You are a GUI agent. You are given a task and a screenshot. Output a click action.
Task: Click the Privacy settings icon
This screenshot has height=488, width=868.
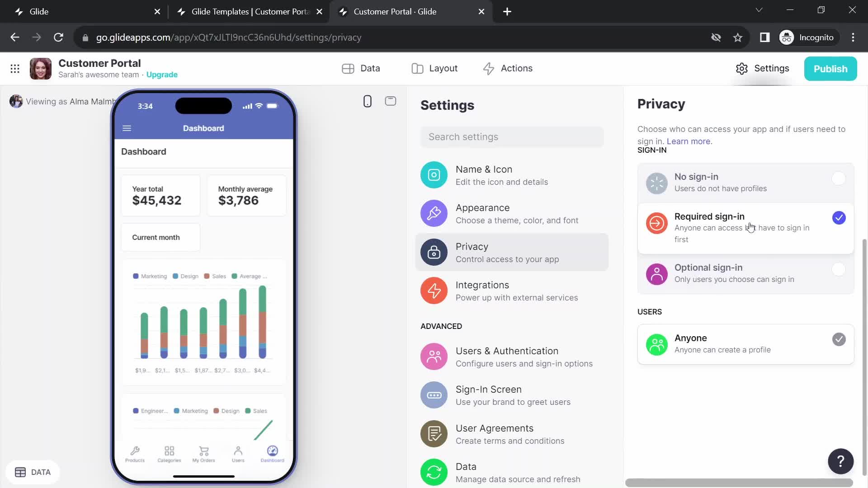coord(434,252)
